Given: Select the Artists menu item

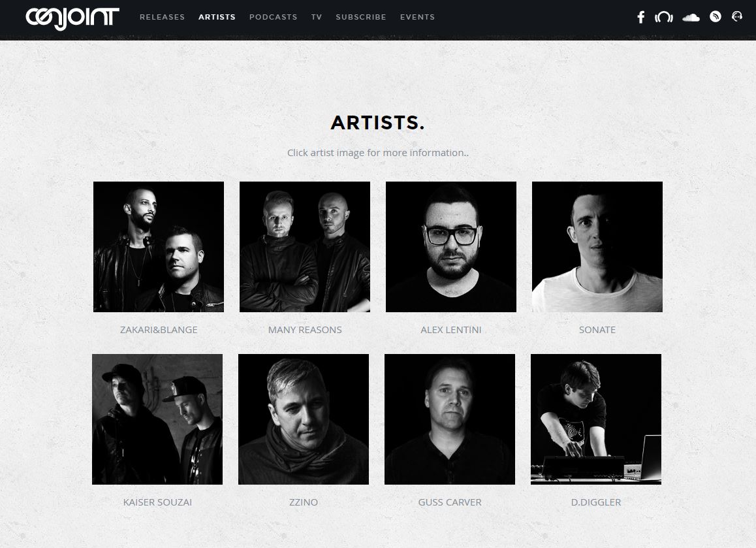Looking at the screenshot, I should click(217, 17).
